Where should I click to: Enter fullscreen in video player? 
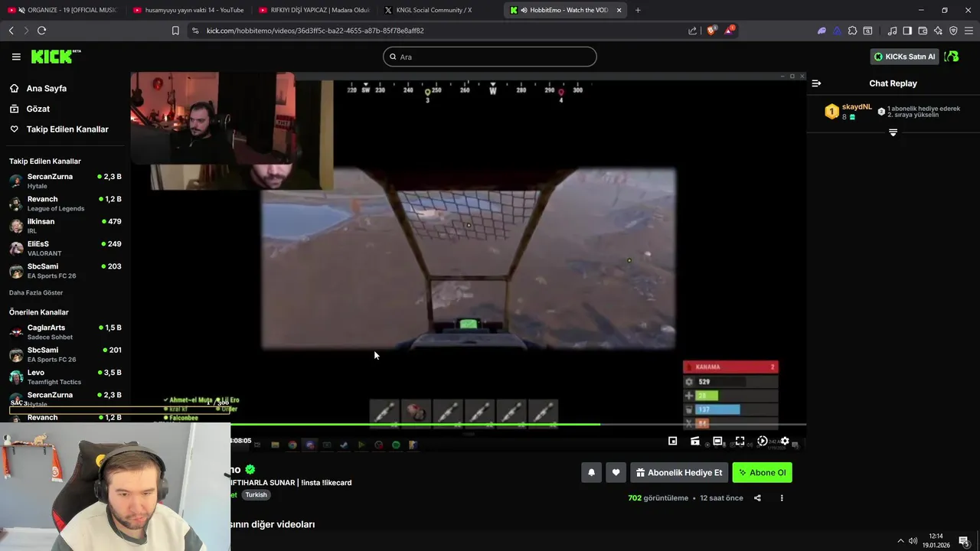coord(740,441)
